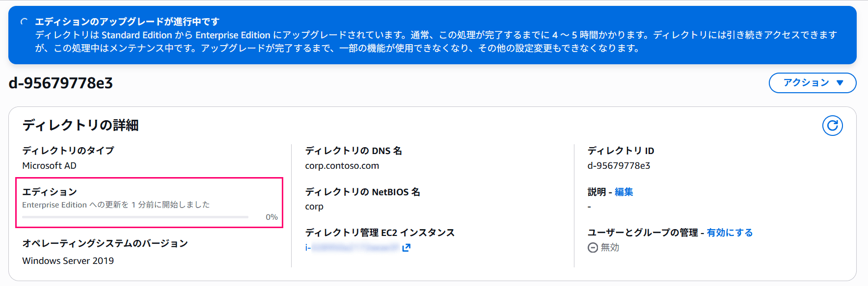Open the blurred EC2 instance ID link

pyautogui.click(x=353, y=248)
